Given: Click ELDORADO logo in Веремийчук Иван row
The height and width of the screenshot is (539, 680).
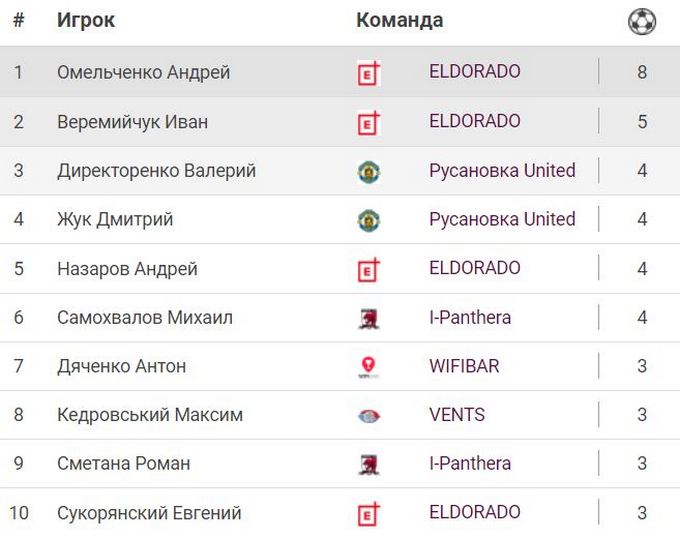Looking at the screenshot, I should [x=369, y=122].
